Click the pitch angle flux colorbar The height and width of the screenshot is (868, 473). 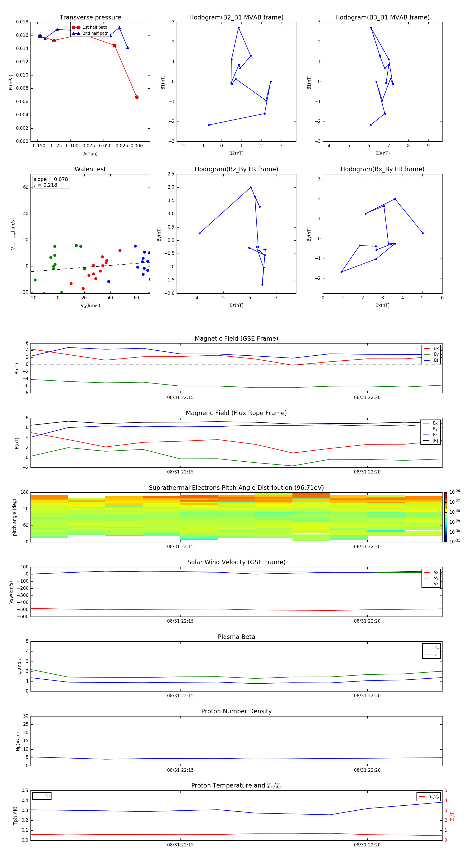[x=446, y=517]
